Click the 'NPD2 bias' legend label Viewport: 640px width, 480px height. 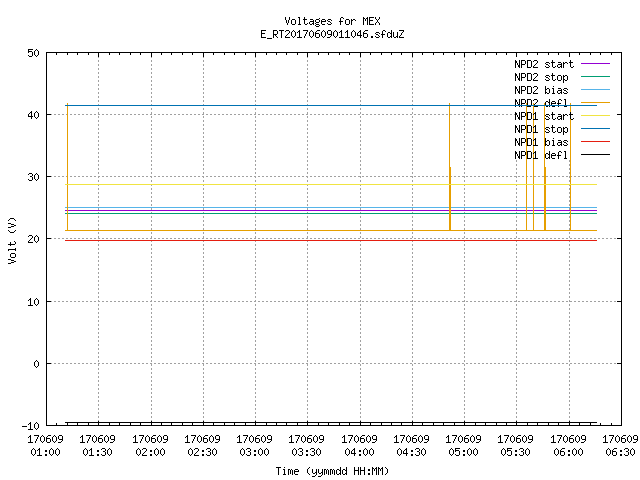(541, 90)
